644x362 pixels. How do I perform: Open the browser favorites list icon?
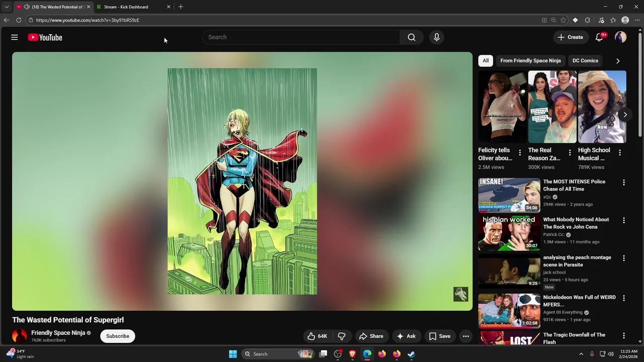click(613, 20)
